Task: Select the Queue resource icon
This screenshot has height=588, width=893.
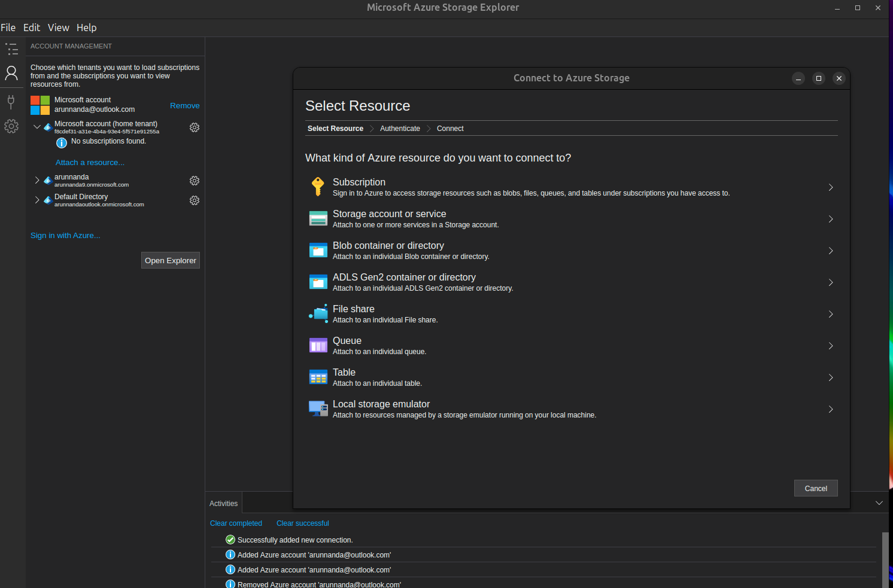Action: click(x=318, y=345)
